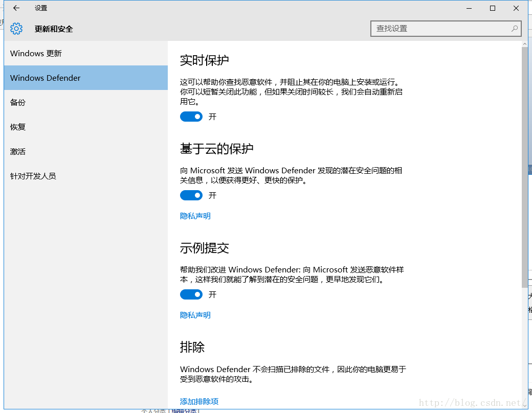Toggle 基于云的保护 switch
This screenshot has width=532, height=413.
(x=191, y=195)
